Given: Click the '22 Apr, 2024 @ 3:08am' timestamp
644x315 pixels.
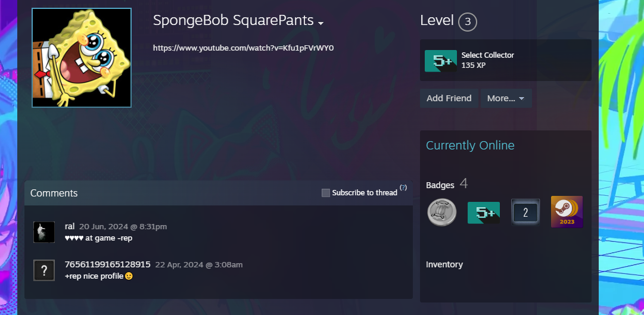Looking at the screenshot, I should 199,265.
